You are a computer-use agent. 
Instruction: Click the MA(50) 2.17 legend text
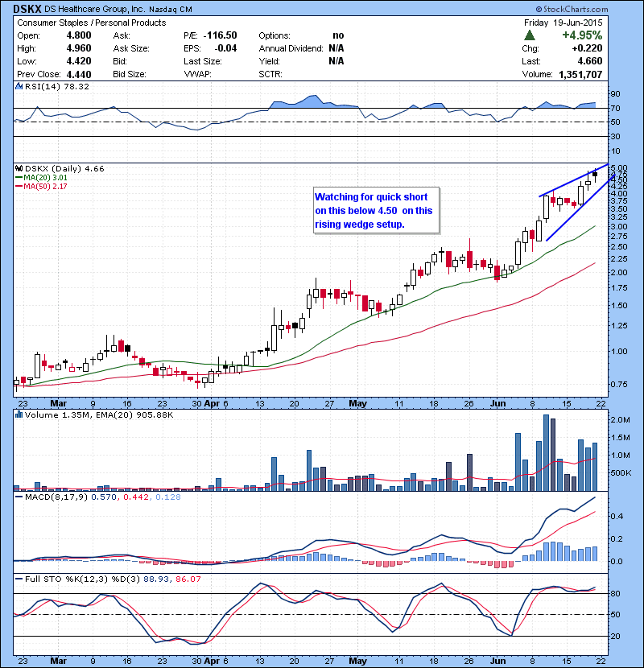coord(46,187)
